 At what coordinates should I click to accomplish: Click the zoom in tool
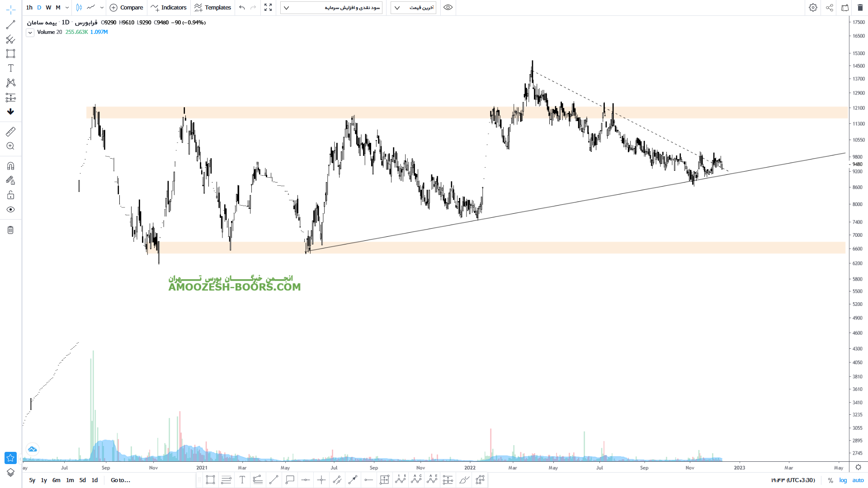coord(10,146)
